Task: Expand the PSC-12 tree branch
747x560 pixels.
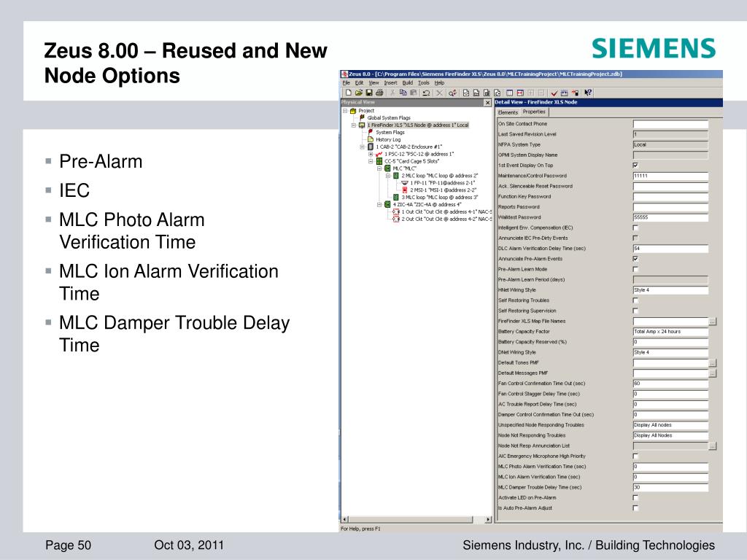Action: tap(371, 155)
